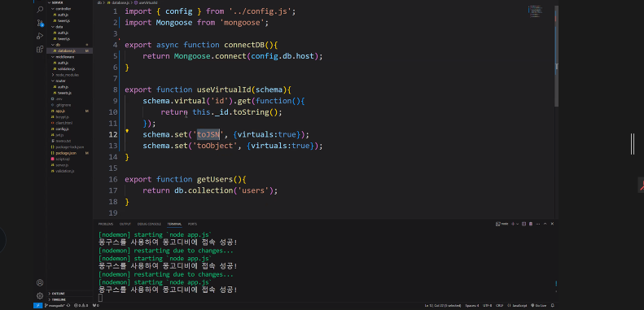Click the useVirtualId breadcrumb item

pyautogui.click(x=146, y=2)
